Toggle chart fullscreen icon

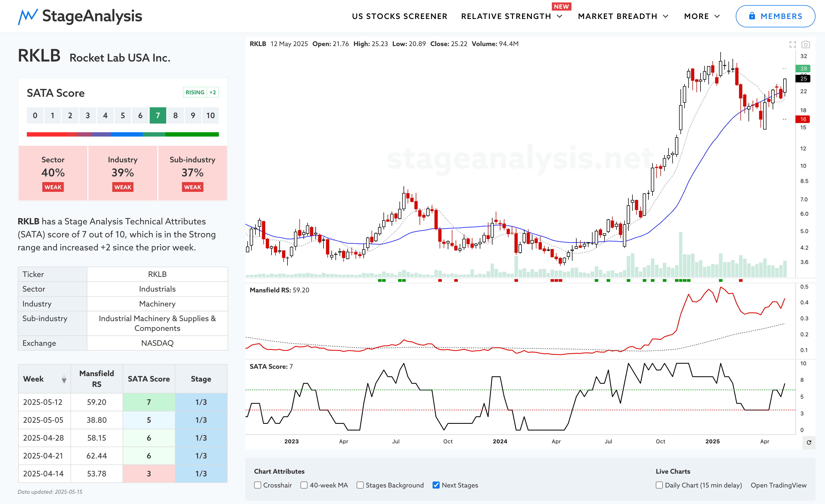(792, 44)
